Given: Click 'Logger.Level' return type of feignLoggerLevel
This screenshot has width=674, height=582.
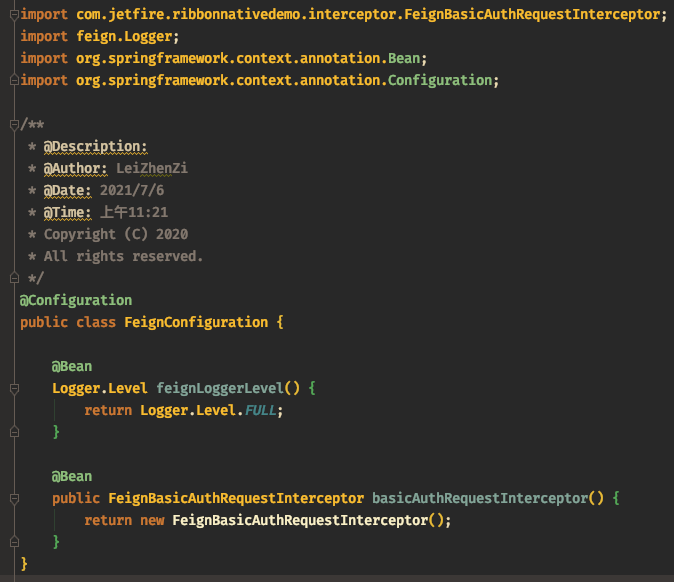Looking at the screenshot, I should tap(100, 389).
